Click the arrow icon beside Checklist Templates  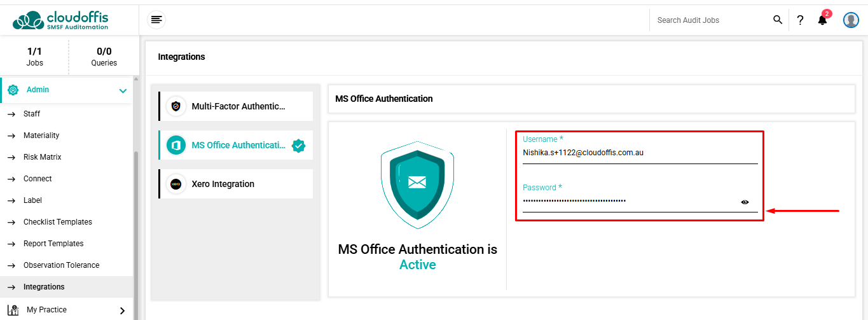pyautogui.click(x=11, y=223)
